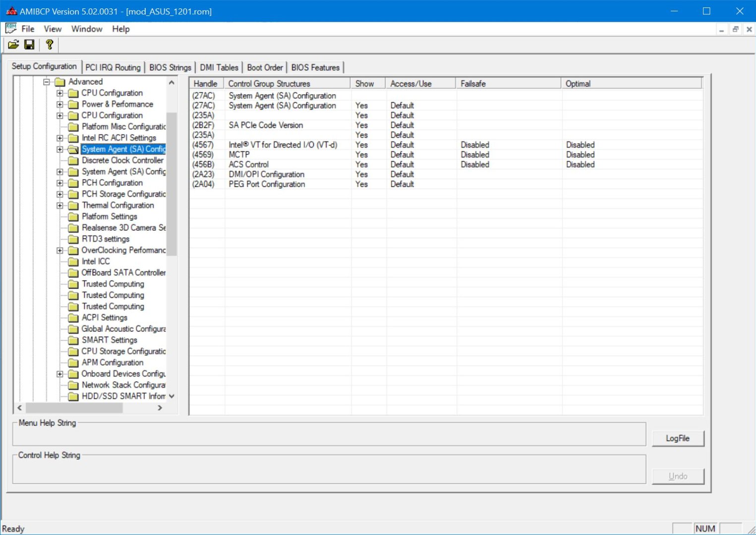Viewport: 756px width, 535px height.
Task: Click the SMART Settings folder icon
Action: (x=73, y=340)
